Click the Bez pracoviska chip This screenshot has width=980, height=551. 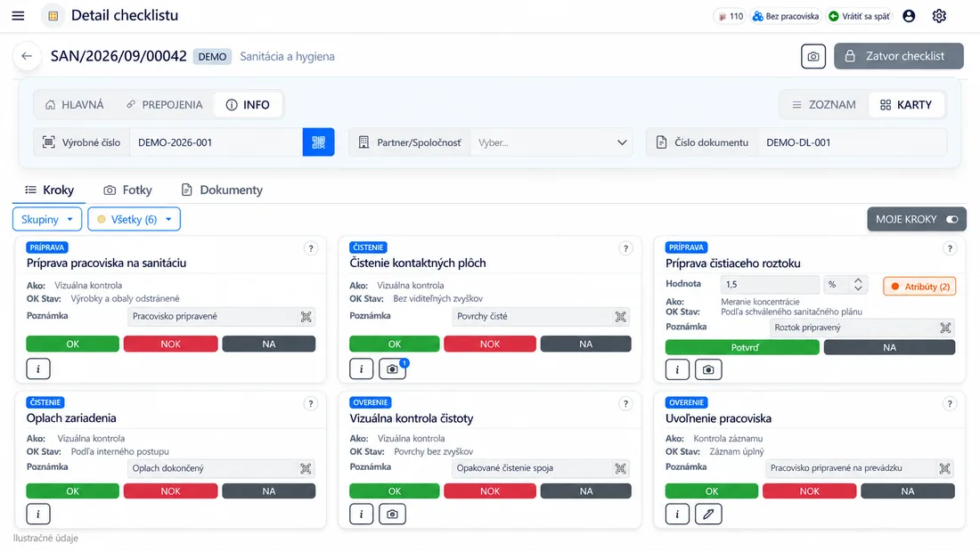tap(786, 16)
